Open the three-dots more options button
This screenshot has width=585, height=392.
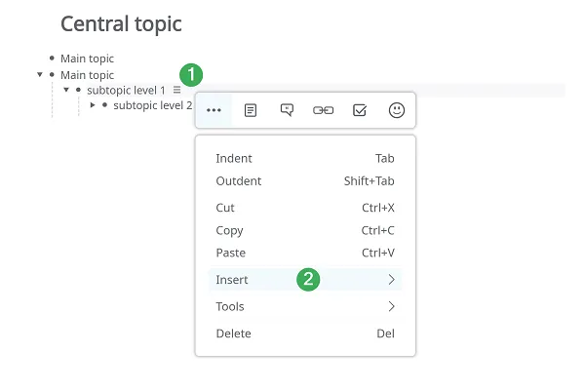[x=214, y=110]
